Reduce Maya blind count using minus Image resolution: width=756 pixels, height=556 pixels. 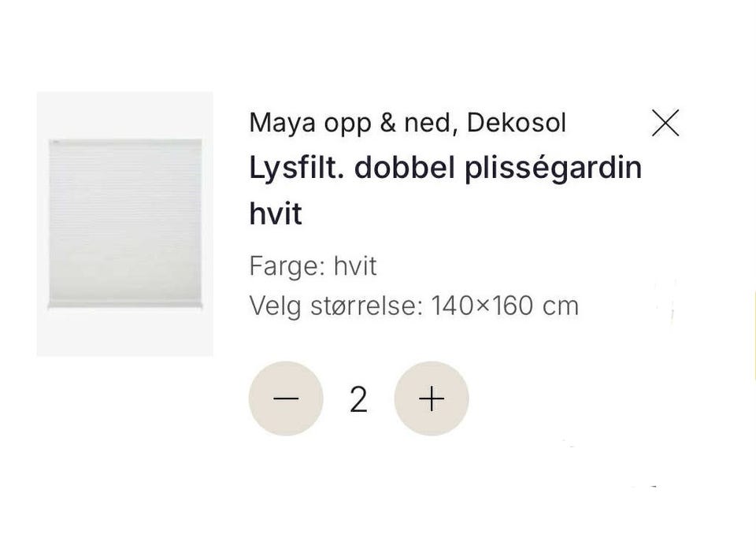tap(286, 398)
